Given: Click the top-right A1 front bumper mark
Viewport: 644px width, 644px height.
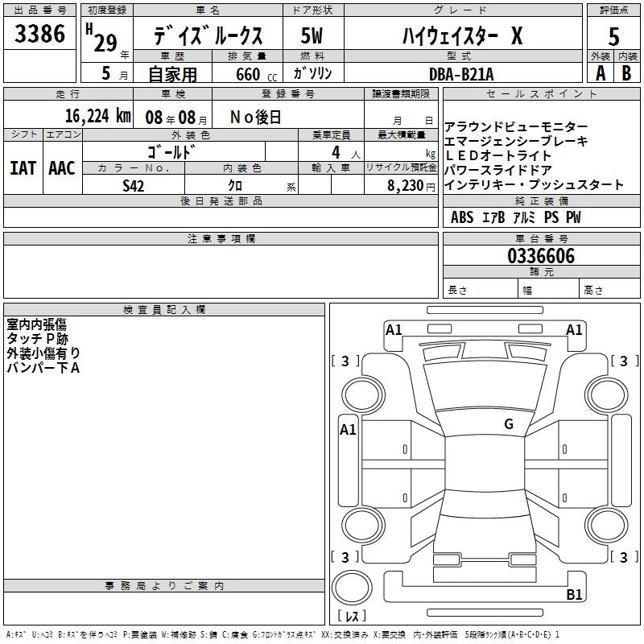Looking at the screenshot, I should click(x=574, y=330).
